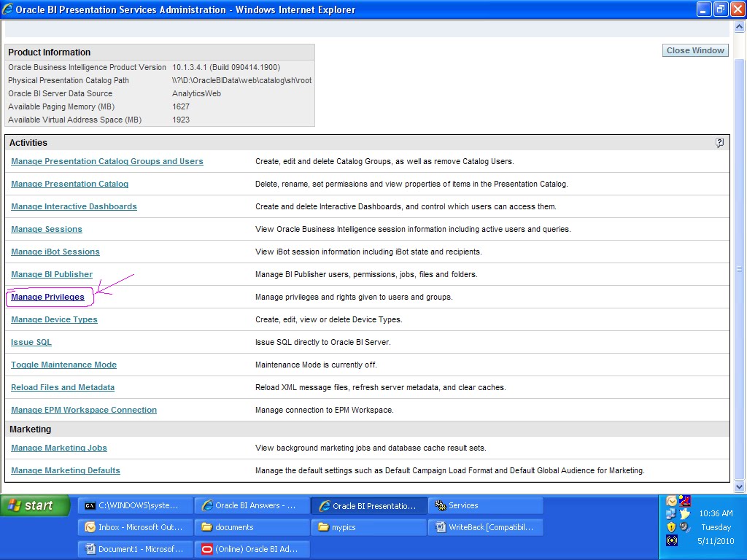The image size is (747, 560).
Task: Switch to the Services taskbar window
Action: tap(487, 506)
